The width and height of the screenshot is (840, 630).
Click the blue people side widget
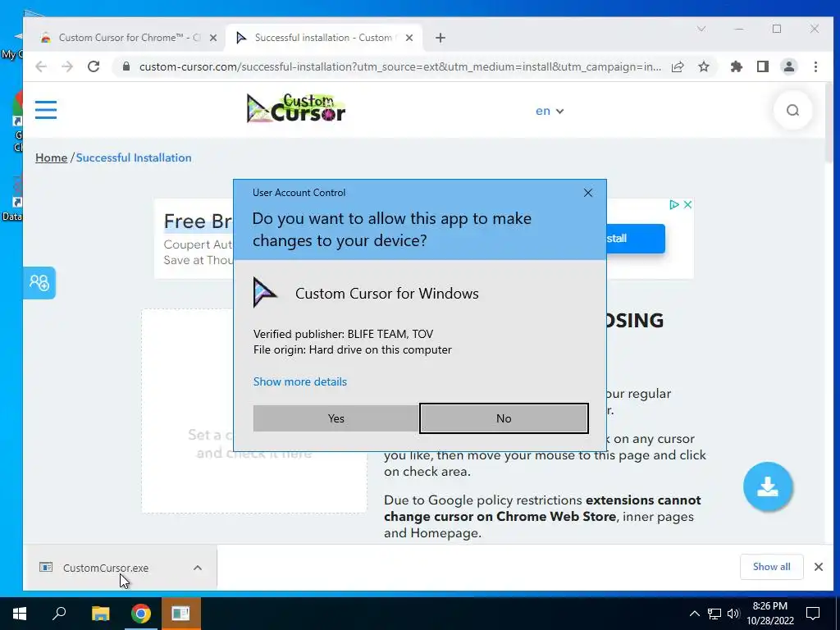39,282
